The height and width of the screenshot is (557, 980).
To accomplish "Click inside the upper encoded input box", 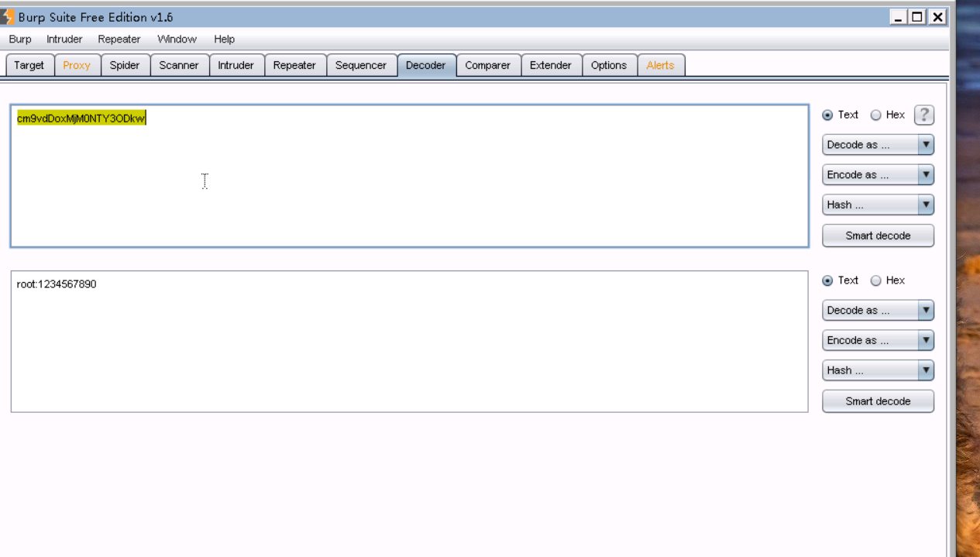I will click(x=409, y=176).
